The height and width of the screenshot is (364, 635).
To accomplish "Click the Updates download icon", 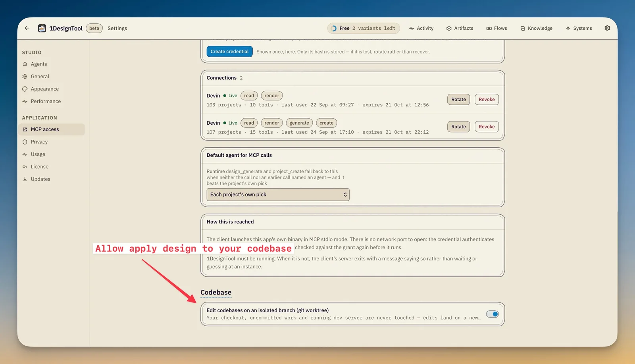I will [25, 179].
